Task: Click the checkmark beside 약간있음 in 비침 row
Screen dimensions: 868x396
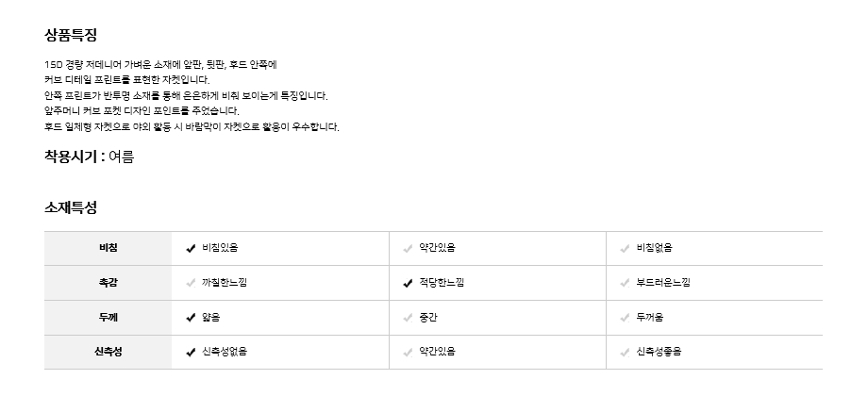Action: tap(408, 248)
